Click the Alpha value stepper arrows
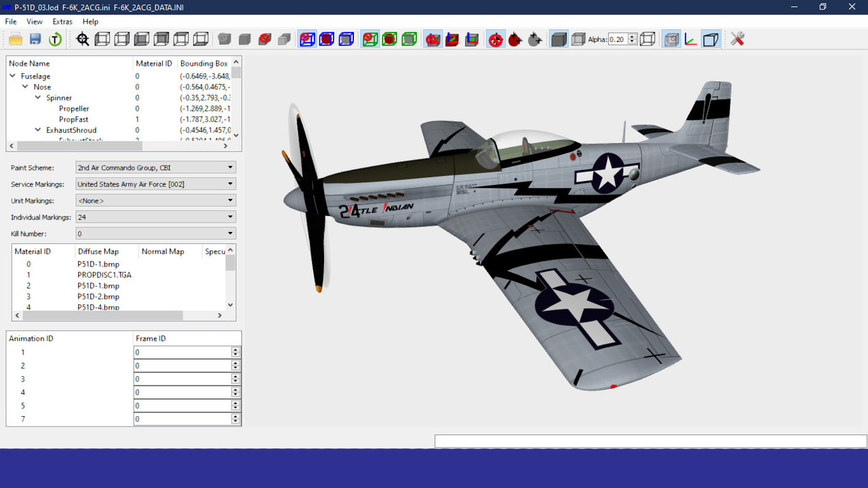Viewport: 868px width, 488px height. click(x=633, y=39)
